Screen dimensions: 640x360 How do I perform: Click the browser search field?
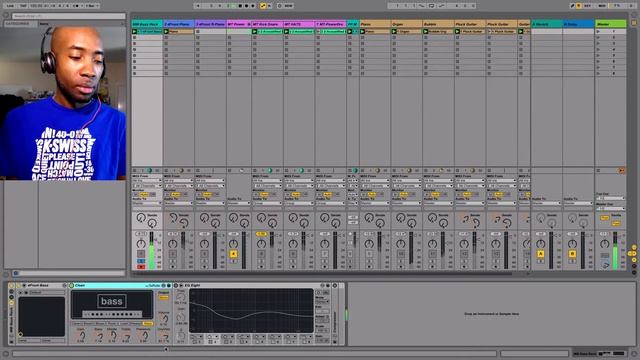[x=69, y=16]
